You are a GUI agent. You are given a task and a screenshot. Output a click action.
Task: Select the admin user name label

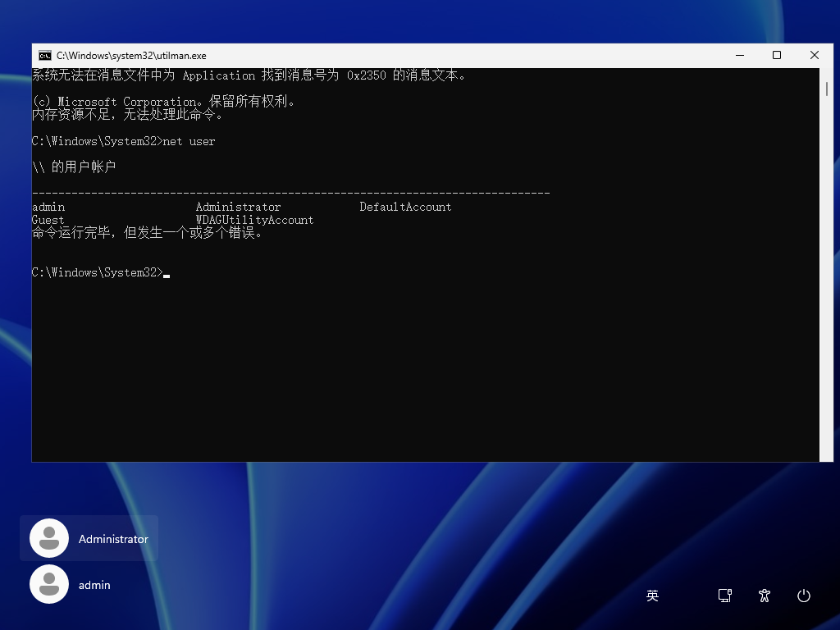(x=94, y=585)
